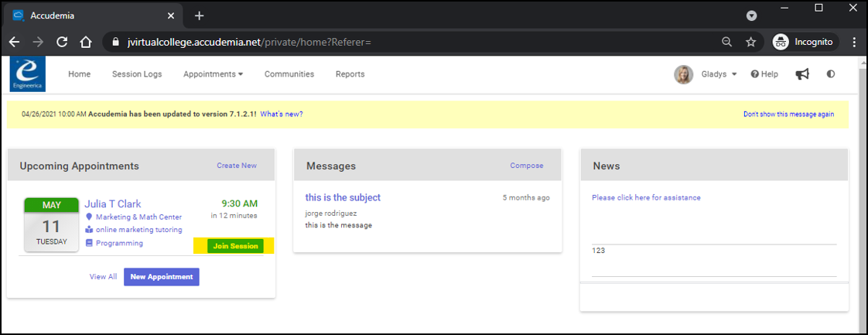Click online marketing tutoring service link
This screenshot has width=868, height=335.
[139, 230]
